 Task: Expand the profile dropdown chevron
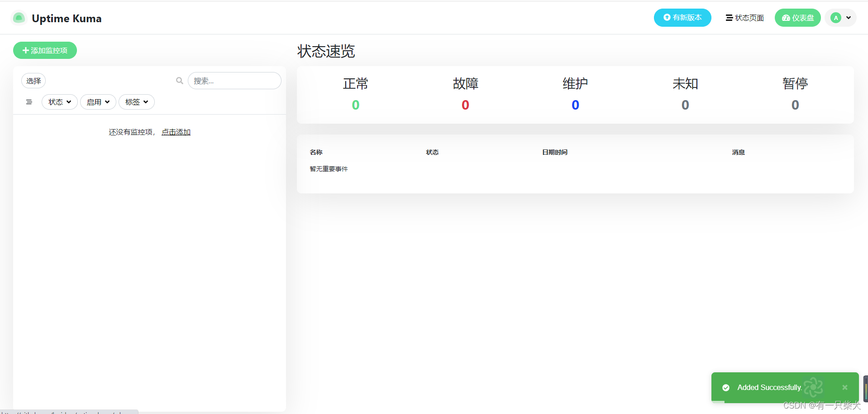(849, 18)
